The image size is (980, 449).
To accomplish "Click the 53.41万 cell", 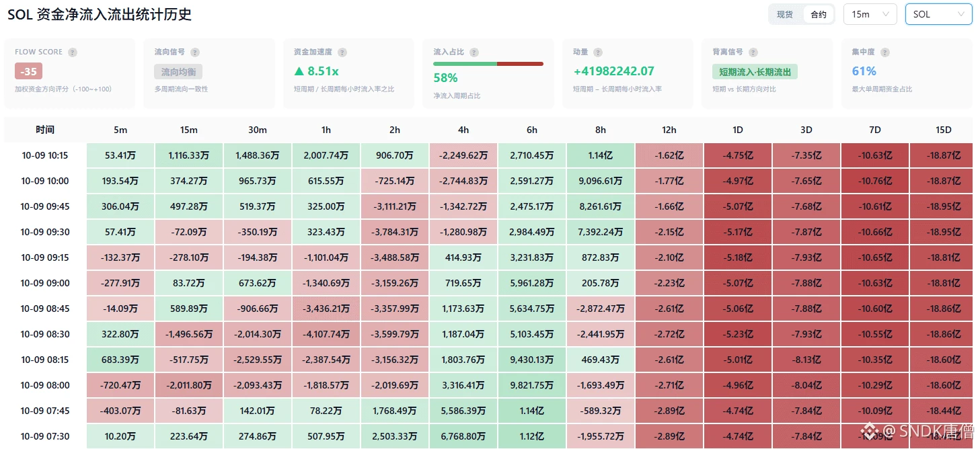I will 120,155.
